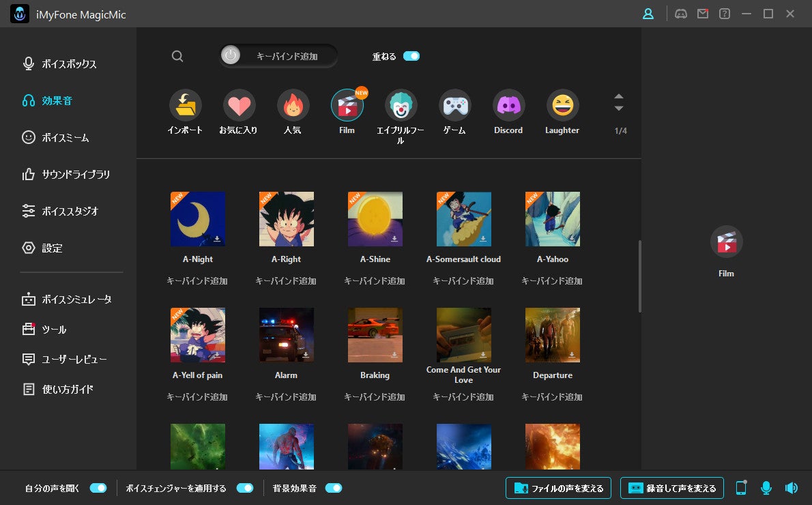This screenshot has width=812, height=505.
Task: Show next category page with down arrow
Action: tap(619, 109)
